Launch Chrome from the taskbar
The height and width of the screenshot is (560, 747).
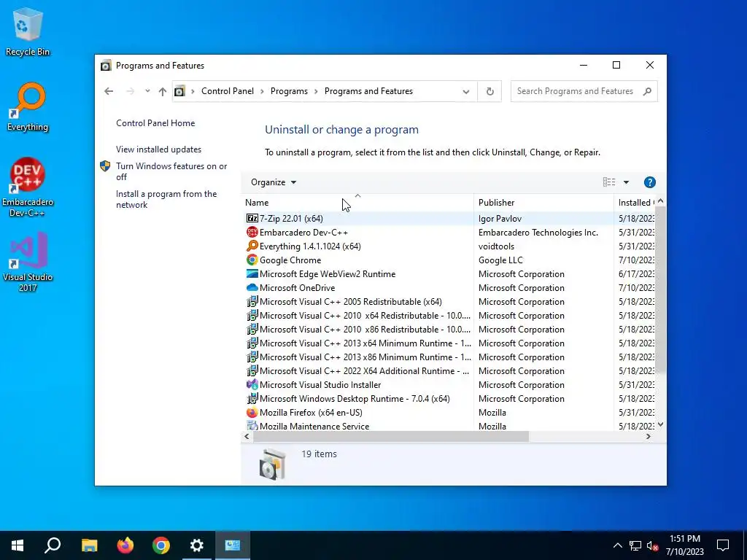161,545
